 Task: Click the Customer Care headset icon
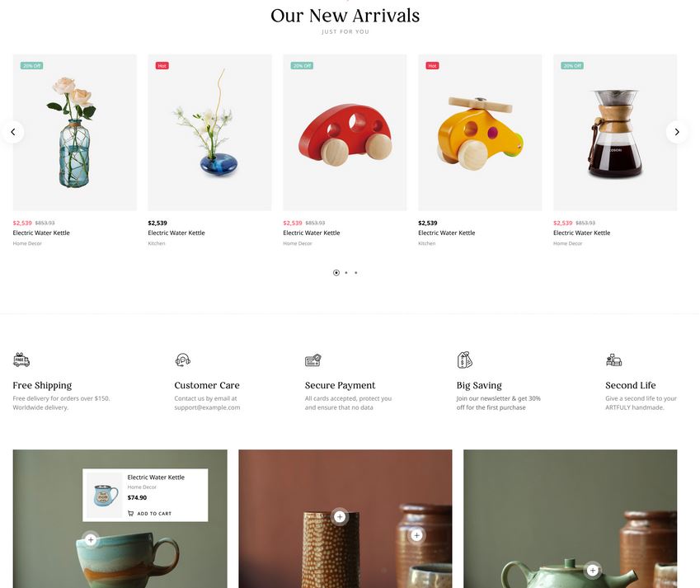[182, 360]
